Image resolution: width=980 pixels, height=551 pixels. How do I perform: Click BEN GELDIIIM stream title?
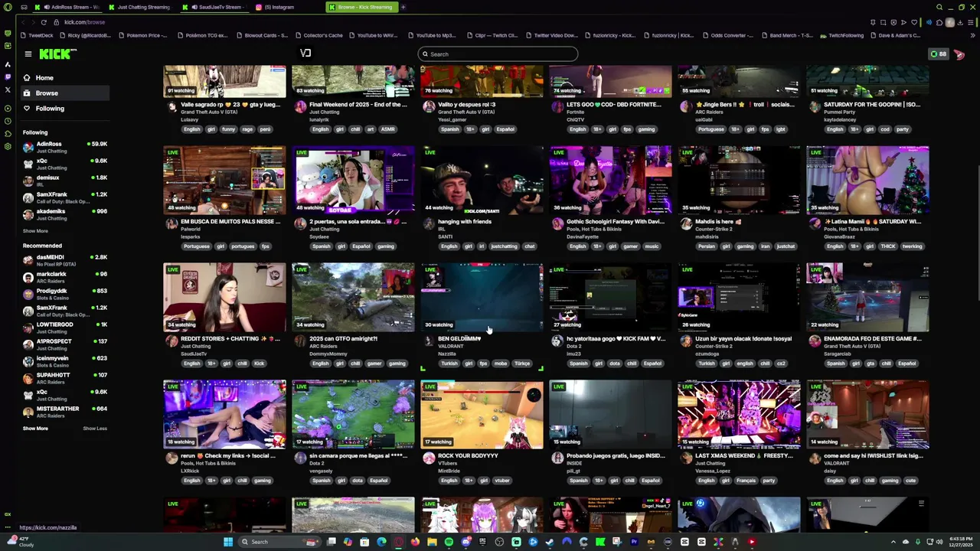click(459, 338)
